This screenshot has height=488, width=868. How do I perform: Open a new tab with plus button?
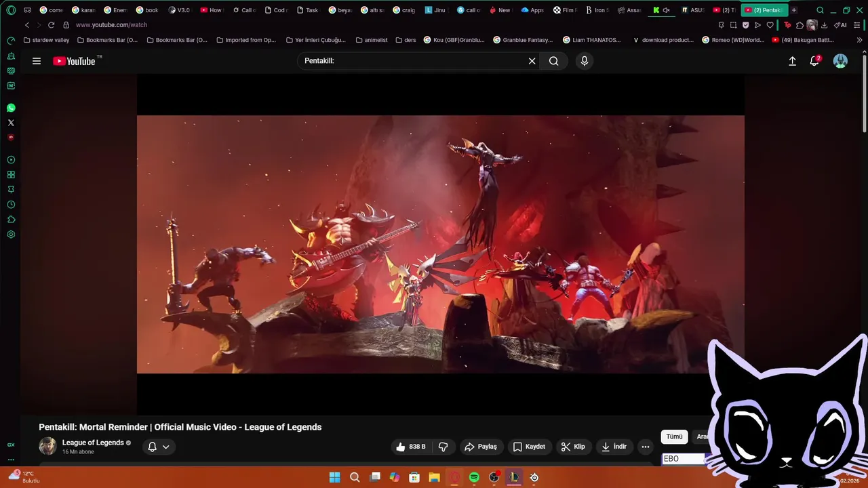(793, 10)
